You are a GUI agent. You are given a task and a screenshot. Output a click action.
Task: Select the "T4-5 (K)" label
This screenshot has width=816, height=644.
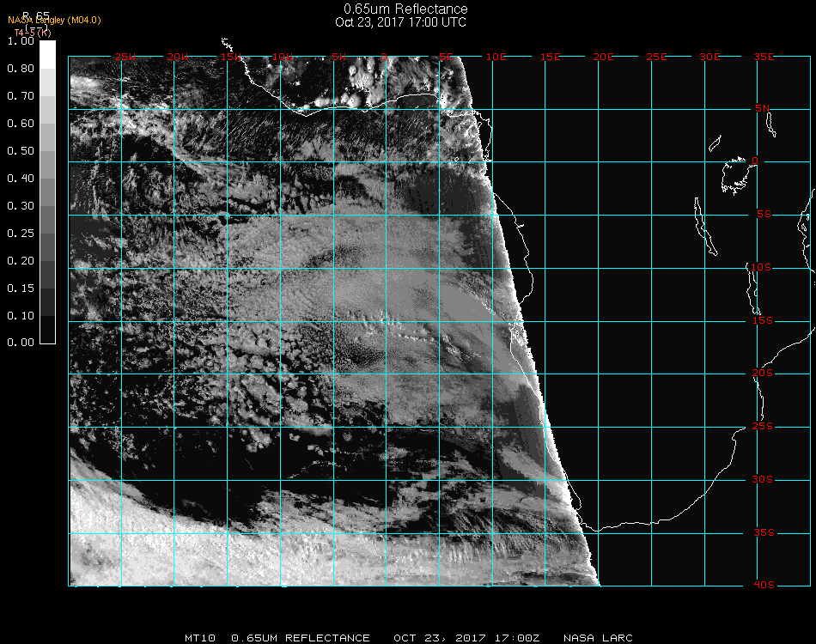point(33,33)
